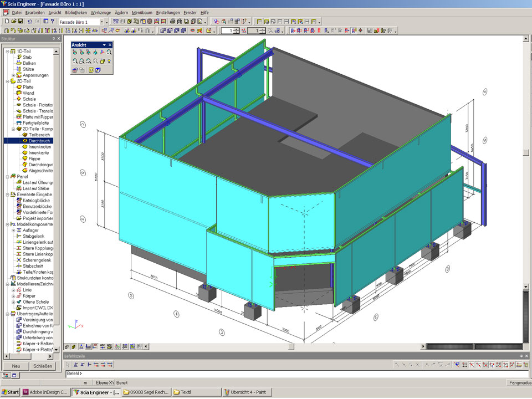Image resolution: width=532 pixels, height=399 pixels.
Task: Open the Fassade Büro 1 project dropdown
Action: (101, 22)
